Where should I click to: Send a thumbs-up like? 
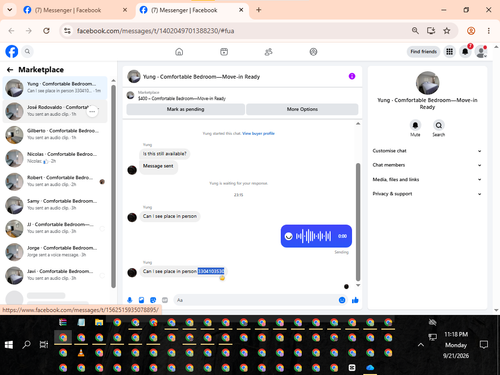tap(355, 300)
